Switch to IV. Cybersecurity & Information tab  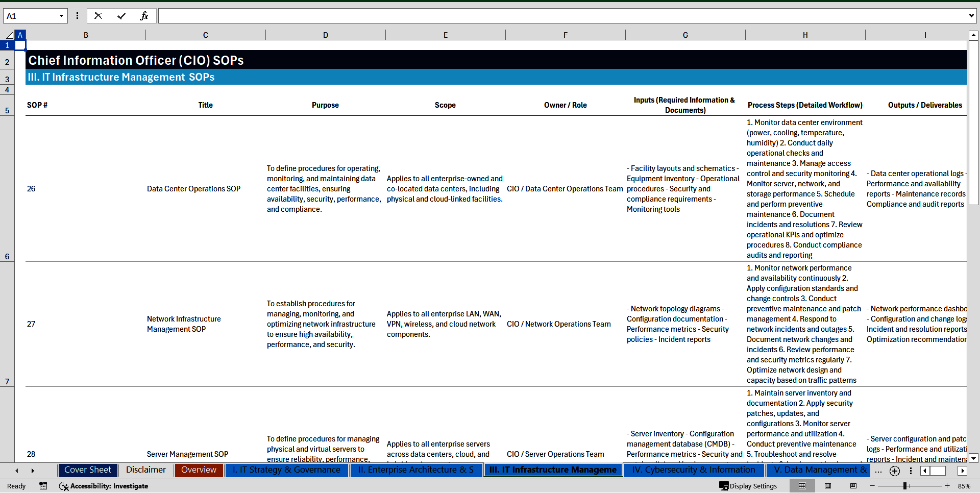click(x=693, y=470)
